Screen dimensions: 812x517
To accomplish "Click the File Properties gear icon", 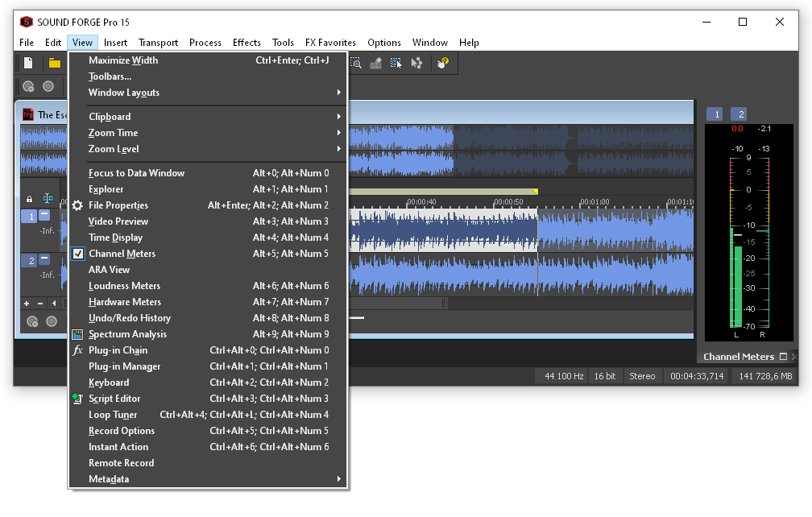I will point(77,205).
